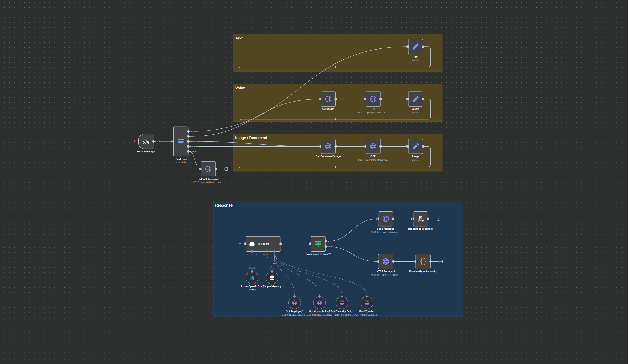628x364 pixels.
Task: Click the Get Audio node icon
Action: (328, 99)
